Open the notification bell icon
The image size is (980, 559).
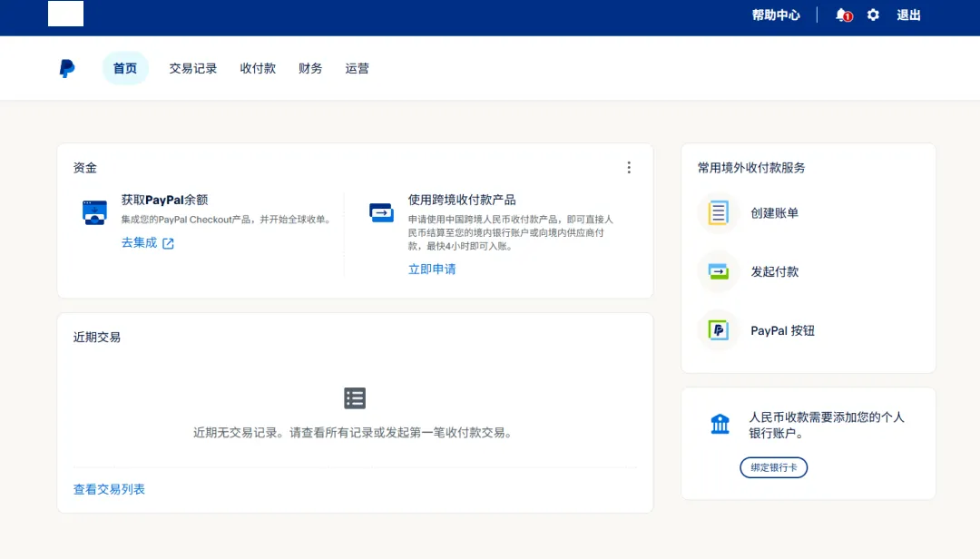tap(842, 15)
